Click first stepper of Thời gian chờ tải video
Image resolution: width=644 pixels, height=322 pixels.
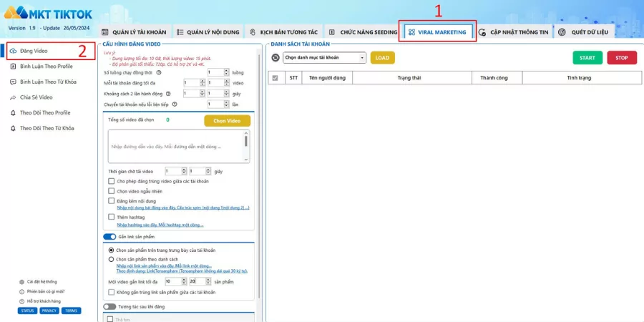point(184,171)
